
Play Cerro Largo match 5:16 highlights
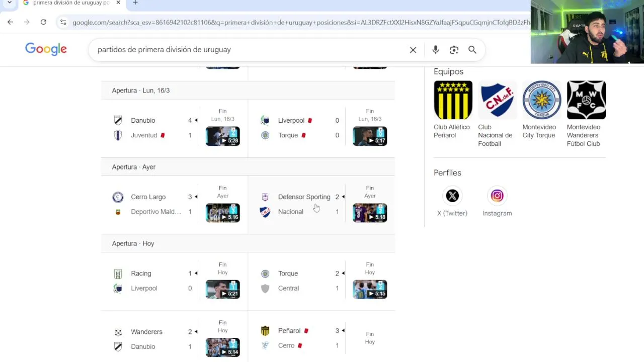[223, 213]
